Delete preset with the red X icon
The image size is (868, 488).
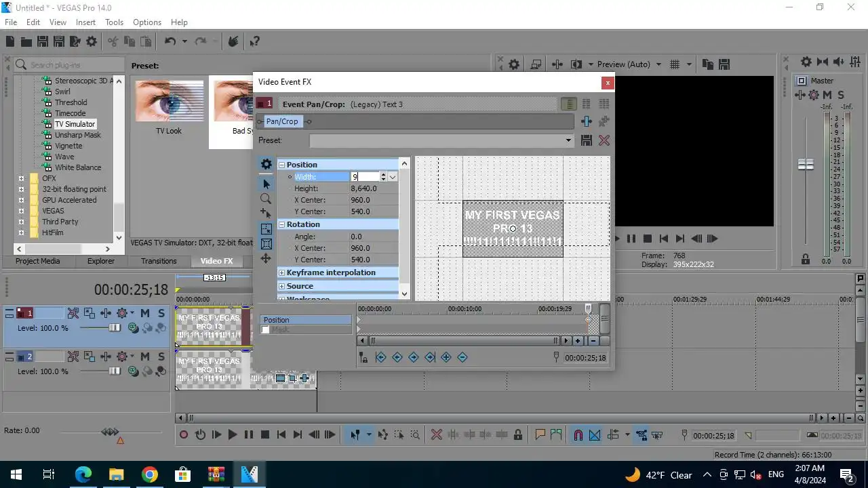point(604,140)
